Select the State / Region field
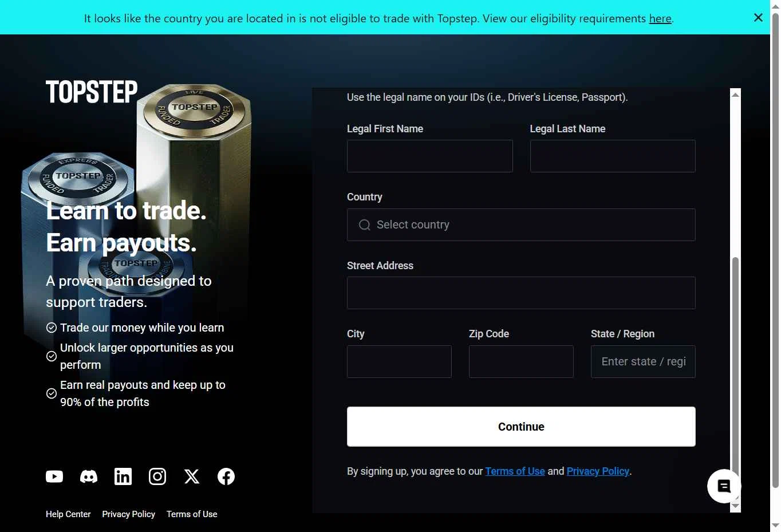 coord(643,361)
